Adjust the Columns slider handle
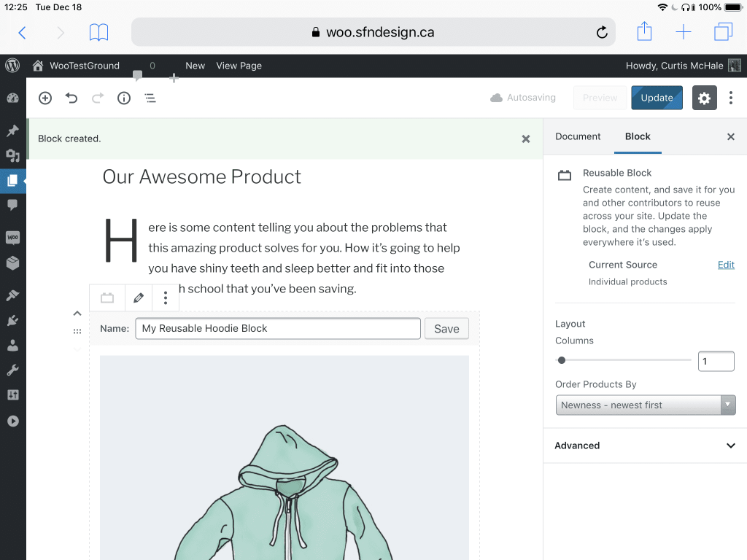 [x=562, y=360]
